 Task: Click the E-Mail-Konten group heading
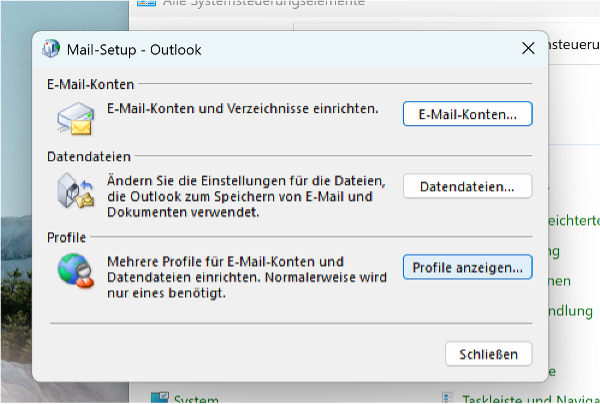coord(90,85)
